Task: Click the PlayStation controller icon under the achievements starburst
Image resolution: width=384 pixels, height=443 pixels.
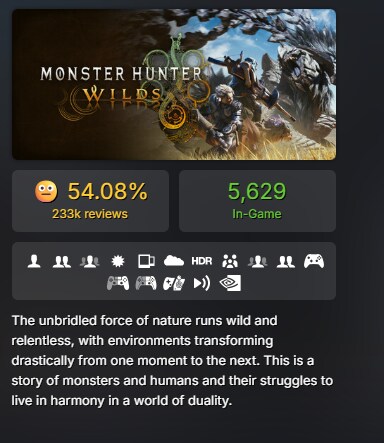Action: [118, 283]
